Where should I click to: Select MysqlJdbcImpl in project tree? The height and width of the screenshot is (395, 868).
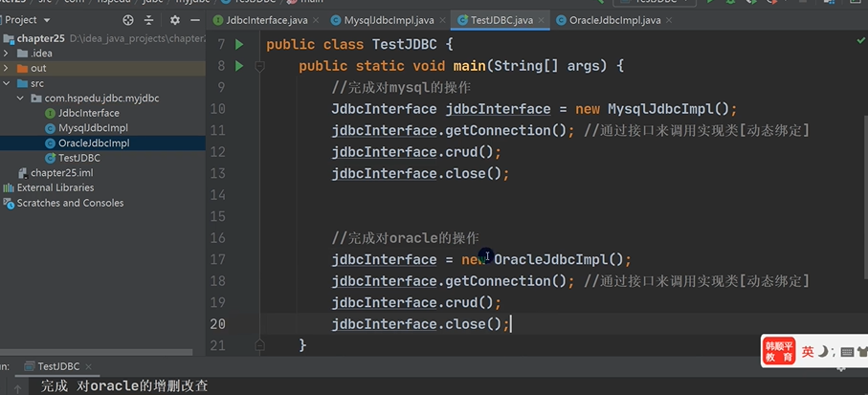click(93, 128)
